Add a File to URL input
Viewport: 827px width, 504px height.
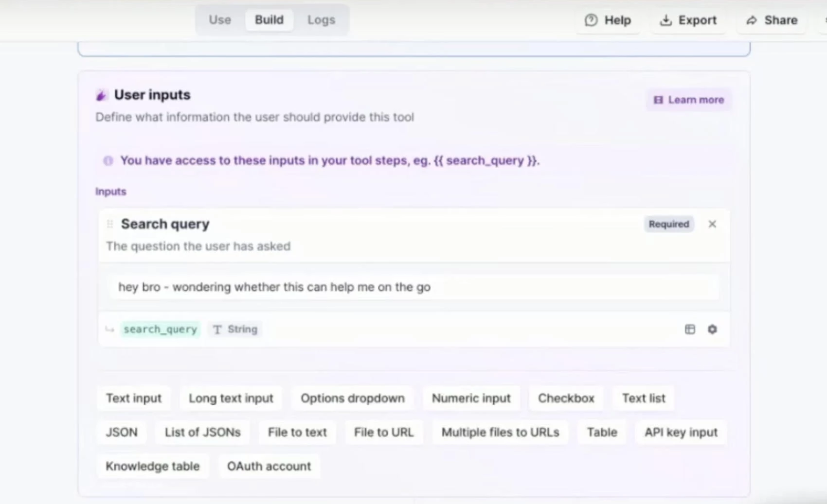coord(384,432)
